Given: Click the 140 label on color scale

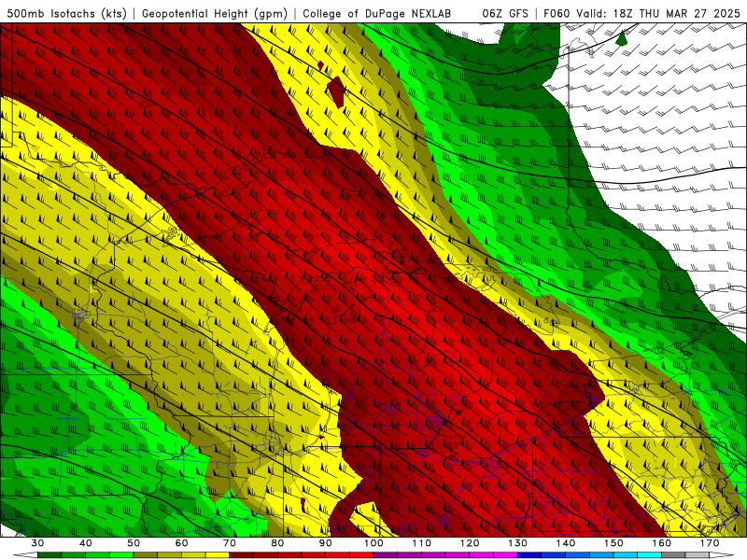Looking at the screenshot, I should pyautogui.click(x=566, y=543).
